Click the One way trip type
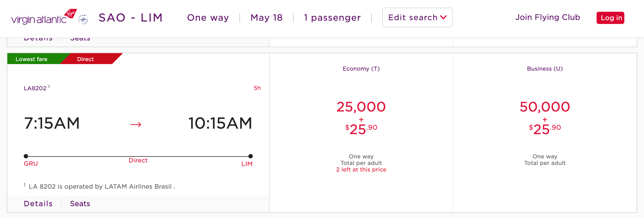644x217 pixels. pyautogui.click(x=208, y=18)
